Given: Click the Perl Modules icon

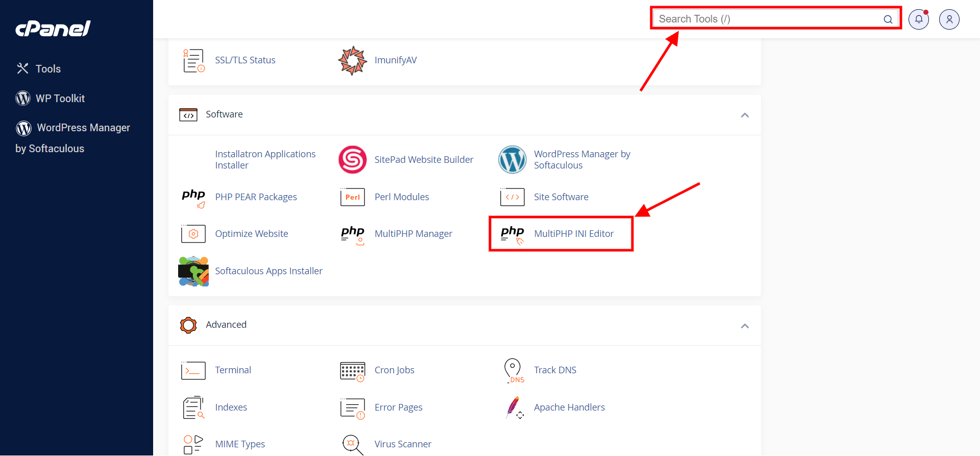Looking at the screenshot, I should 353,197.
